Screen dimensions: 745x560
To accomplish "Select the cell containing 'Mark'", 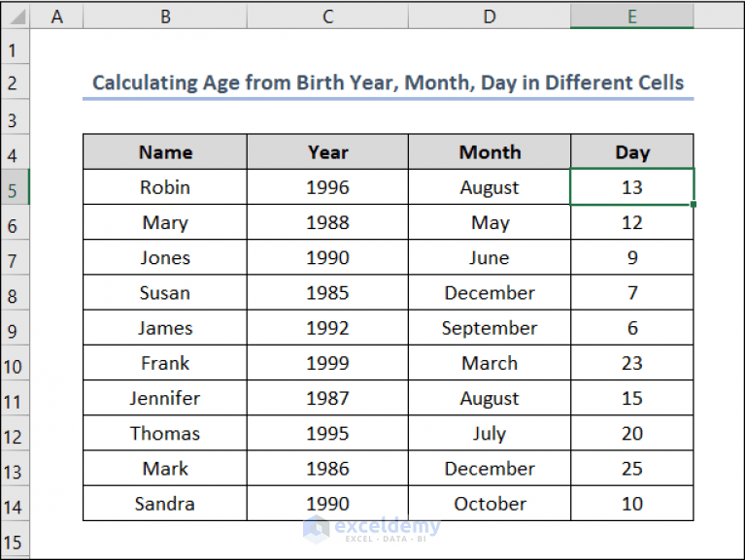I will 165,468.
